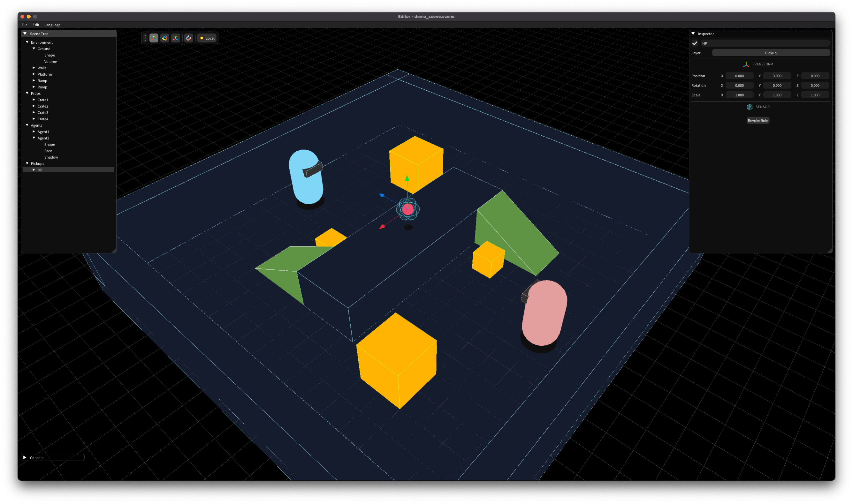The height and width of the screenshot is (504, 853).
Task: Click the Sensor cube icon in the Inspector
Action: [749, 107]
